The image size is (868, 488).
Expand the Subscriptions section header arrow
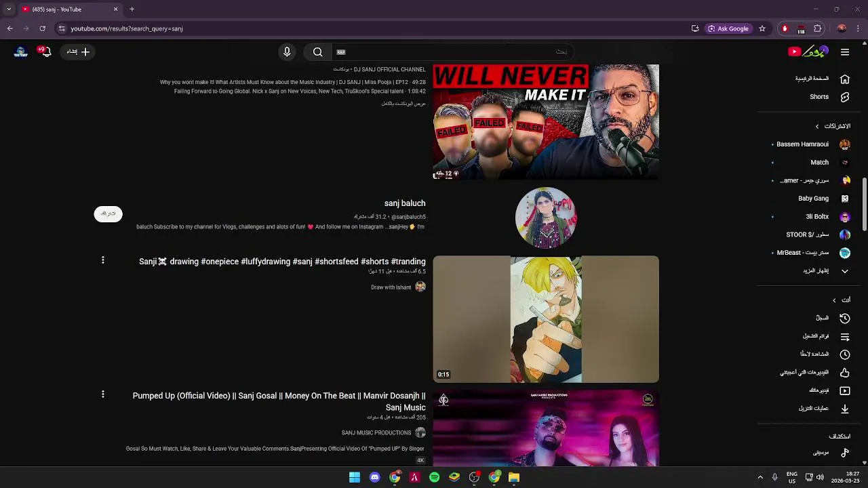coord(817,126)
